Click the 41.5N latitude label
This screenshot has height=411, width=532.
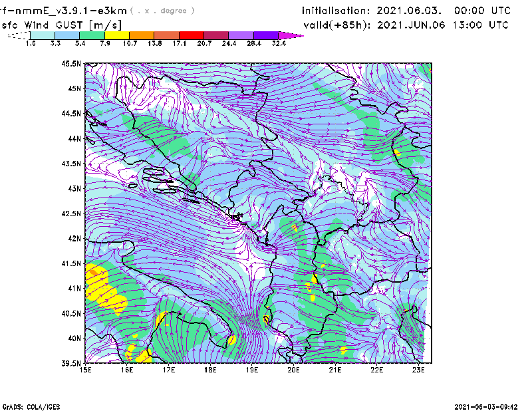click(x=71, y=263)
